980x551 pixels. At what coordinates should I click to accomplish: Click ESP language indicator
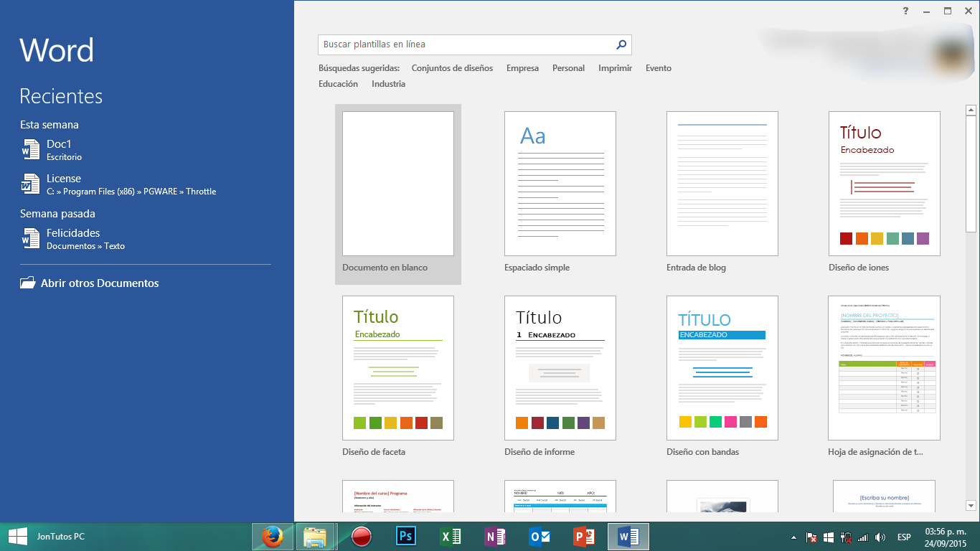click(904, 537)
